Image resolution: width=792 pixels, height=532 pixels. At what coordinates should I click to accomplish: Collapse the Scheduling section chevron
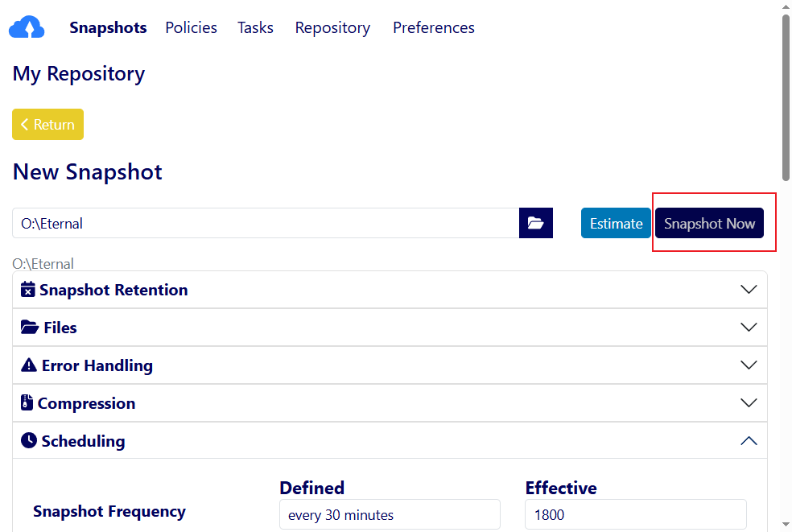[x=749, y=441]
